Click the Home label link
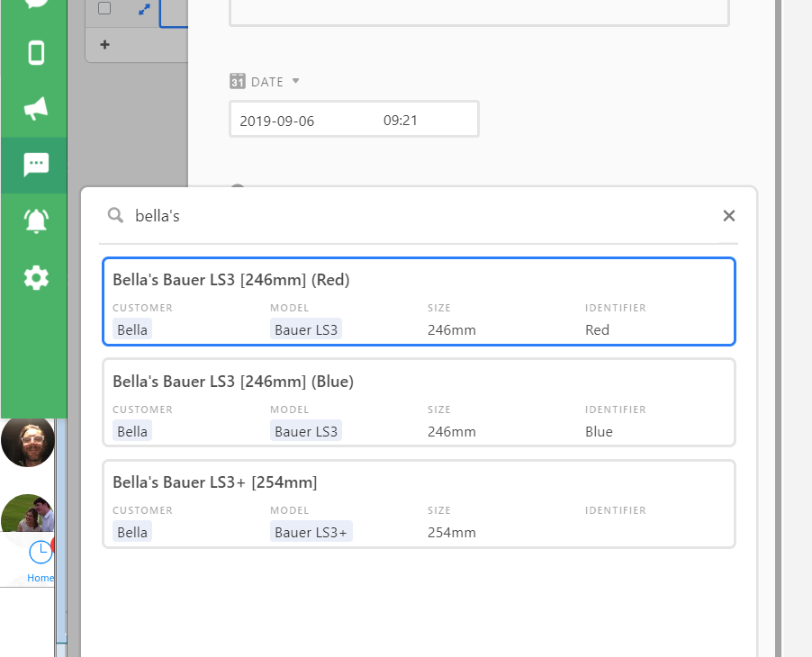Screen dimensions: 812x657 [x=41, y=578]
